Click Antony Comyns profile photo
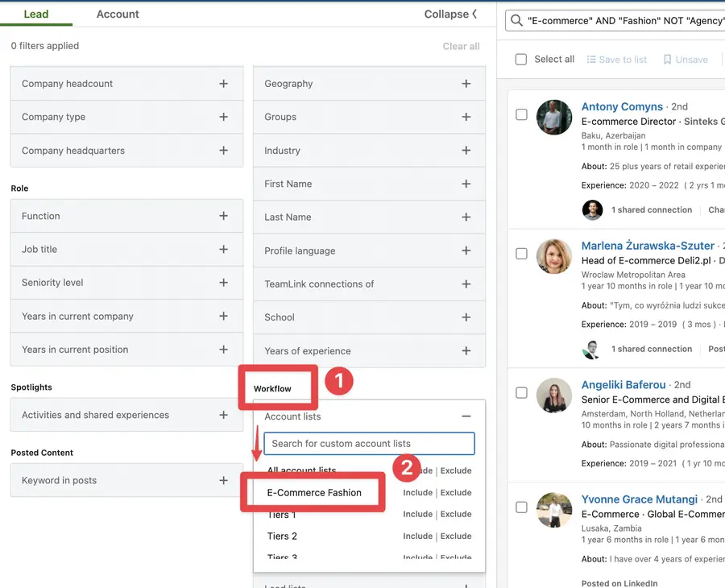 [554, 118]
